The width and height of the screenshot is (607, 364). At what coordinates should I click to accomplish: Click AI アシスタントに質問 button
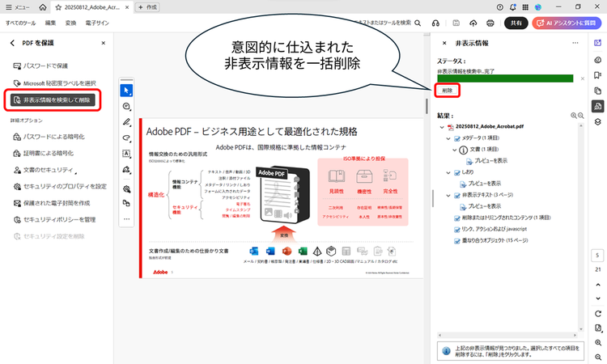[x=567, y=23]
